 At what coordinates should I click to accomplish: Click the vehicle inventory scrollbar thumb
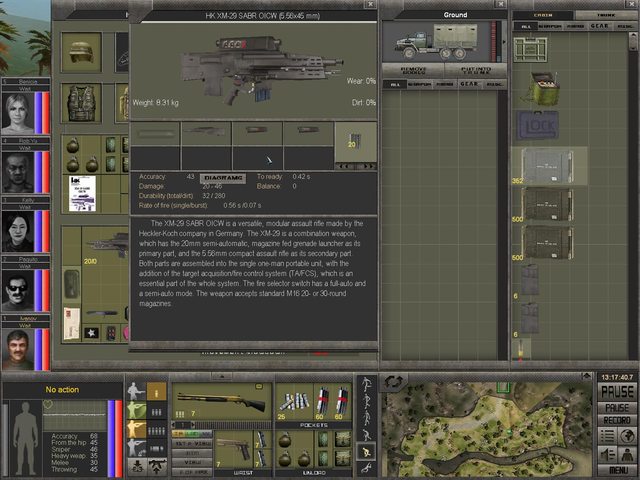coord(631,40)
